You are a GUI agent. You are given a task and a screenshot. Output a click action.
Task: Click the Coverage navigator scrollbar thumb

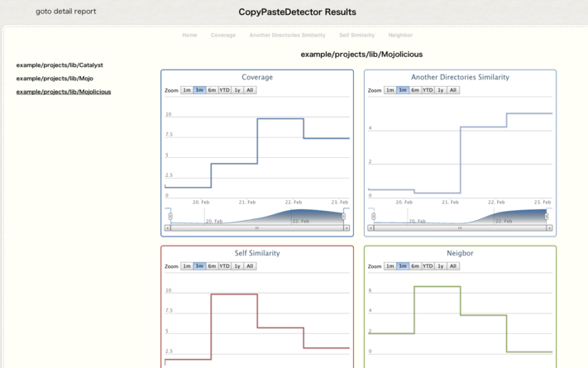click(257, 227)
